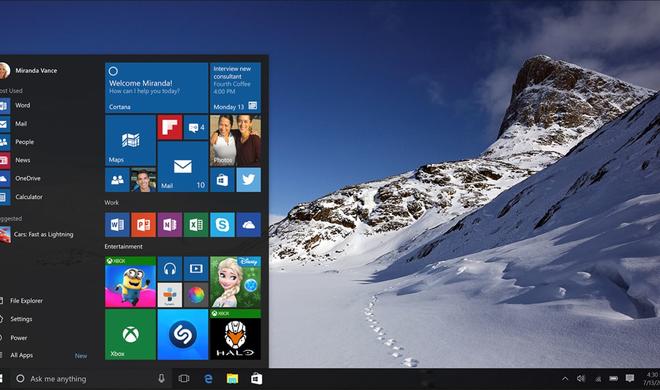Launch the Twitter tile
Screen dimensions: 660x390
248,180
